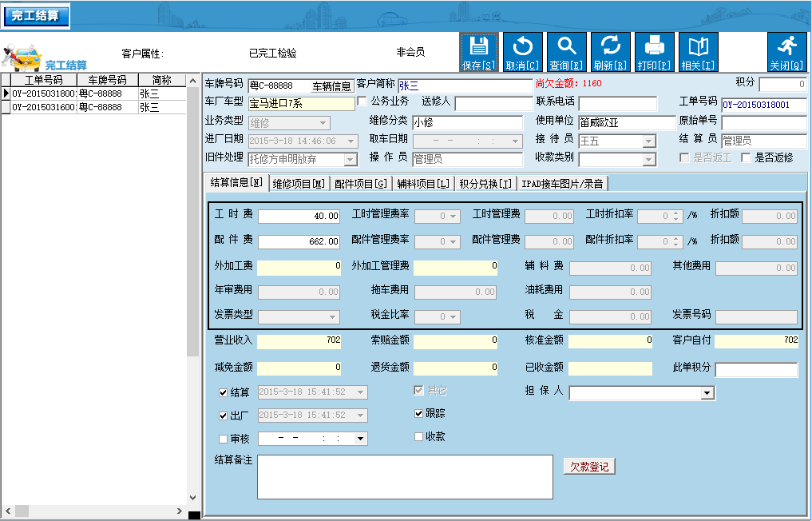The image size is (812, 521).
Task: Switch to the 积分兑换[I] tab
Action: coord(485,184)
